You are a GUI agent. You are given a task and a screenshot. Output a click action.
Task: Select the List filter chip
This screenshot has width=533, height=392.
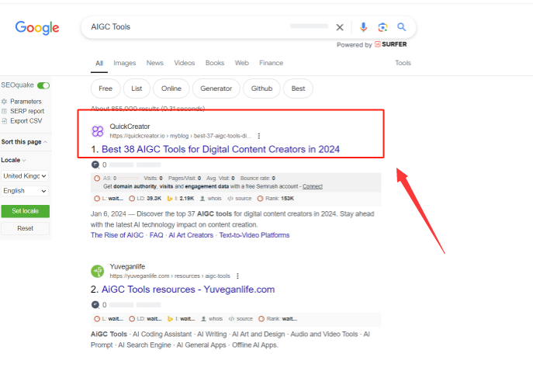click(137, 88)
